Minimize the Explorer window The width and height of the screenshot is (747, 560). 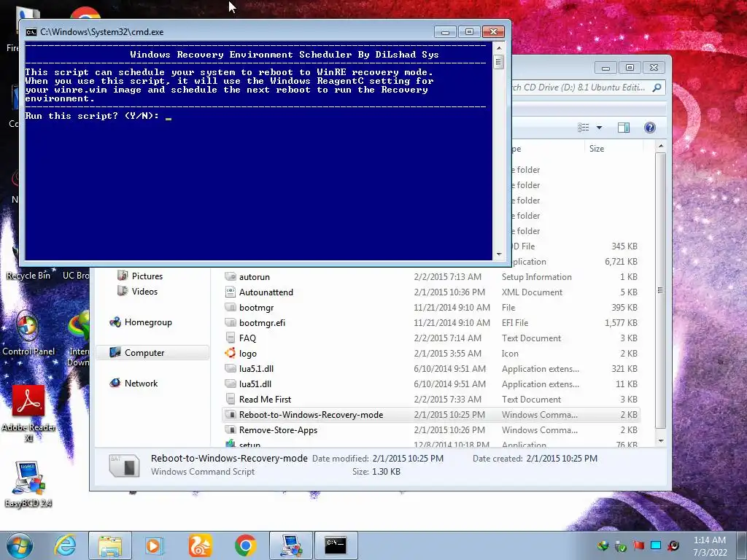[605, 68]
